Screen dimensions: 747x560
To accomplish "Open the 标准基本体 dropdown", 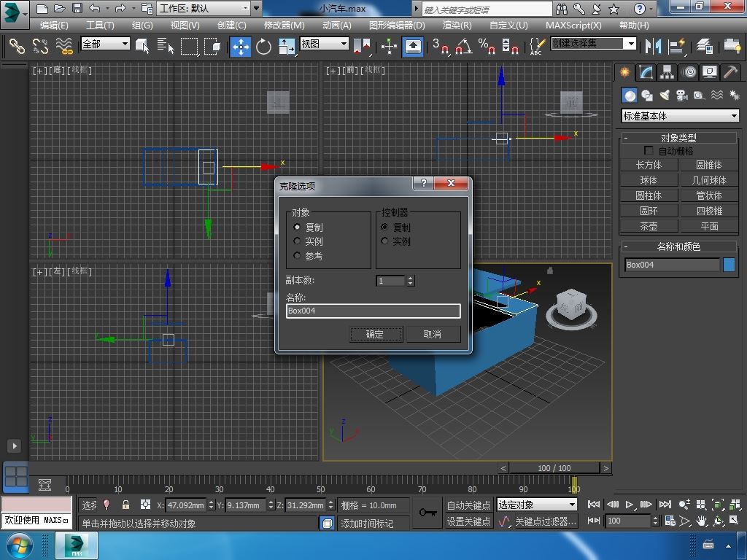I will click(x=681, y=116).
